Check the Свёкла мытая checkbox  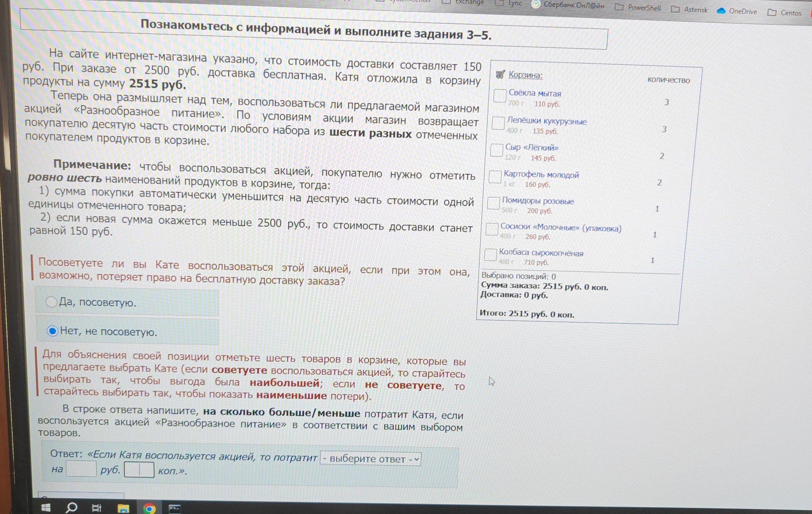500,96
